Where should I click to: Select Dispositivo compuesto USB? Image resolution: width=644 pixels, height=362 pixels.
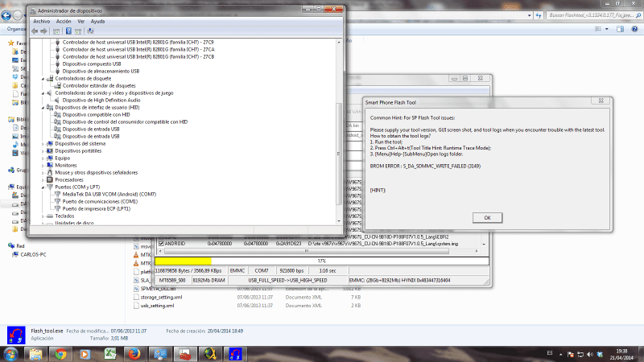click(x=92, y=64)
